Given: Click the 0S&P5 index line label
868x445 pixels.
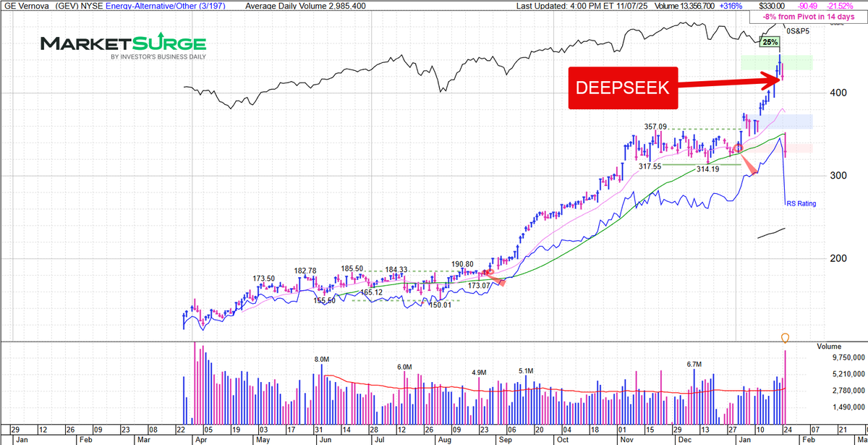Looking at the screenshot, I should click(x=798, y=30).
